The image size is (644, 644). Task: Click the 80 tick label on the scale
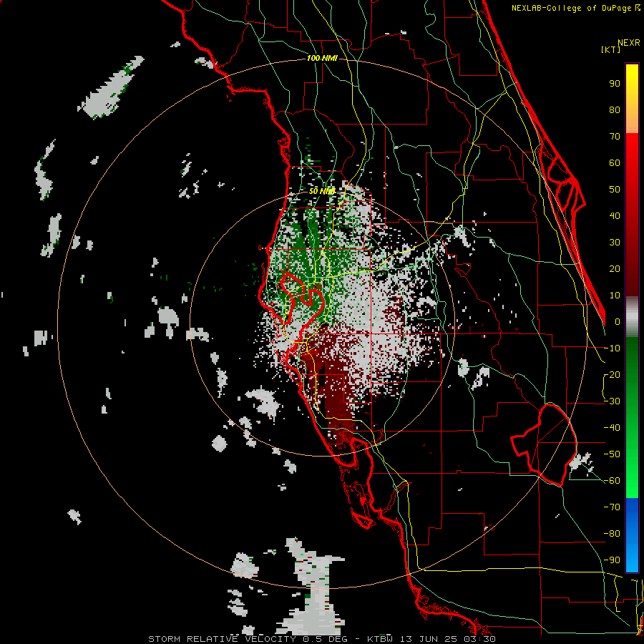[615, 110]
